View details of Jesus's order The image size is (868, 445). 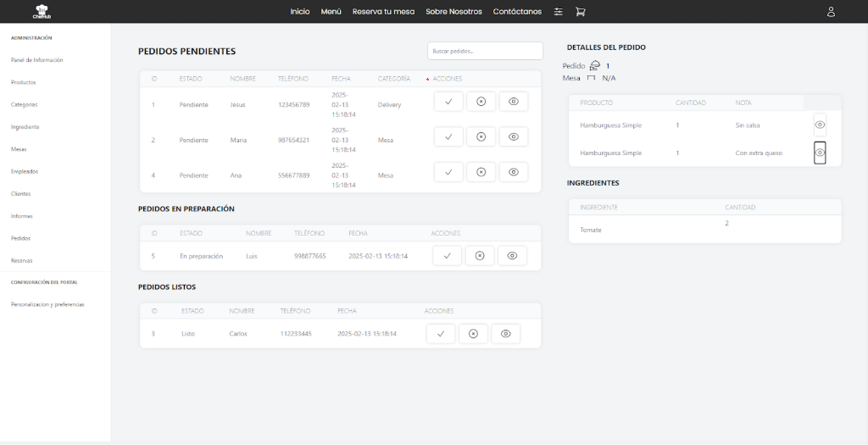point(514,102)
